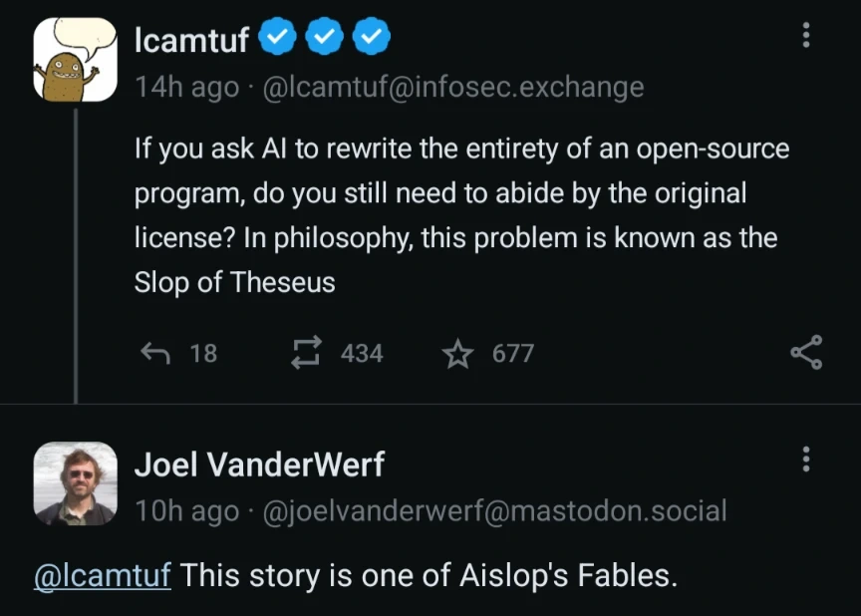Viewport: 861px width, 616px height.
Task: Click the 14h ago timestamp
Action: [186, 88]
